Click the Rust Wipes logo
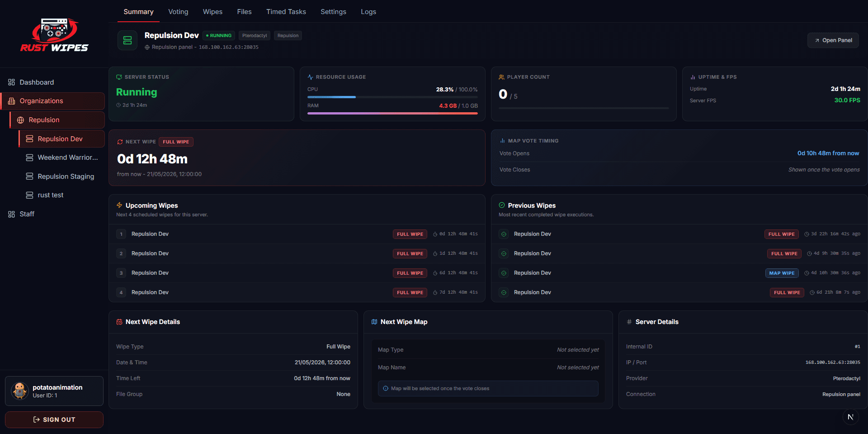Image resolution: width=868 pixels, height=434 pixels. point(54,35)
